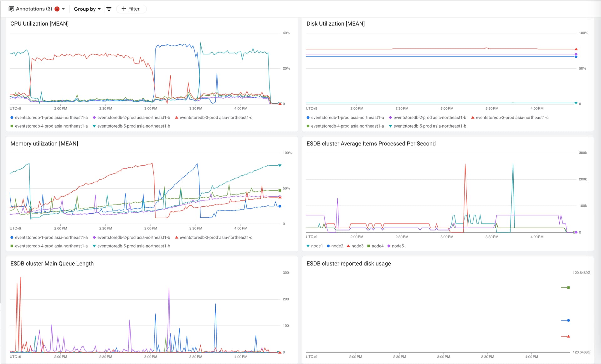Click red triangle end marker in Disk Utilization chart
Image resolution: width=601 pixels, height=364 pixels.
(576, 49)
